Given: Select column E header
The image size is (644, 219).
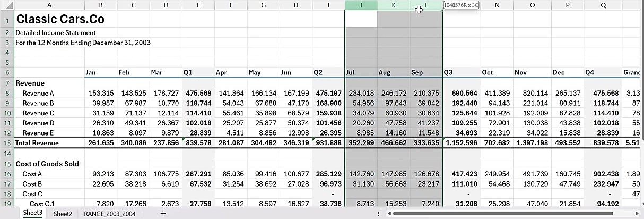Looking at the screenshot, I should [198, 5].
